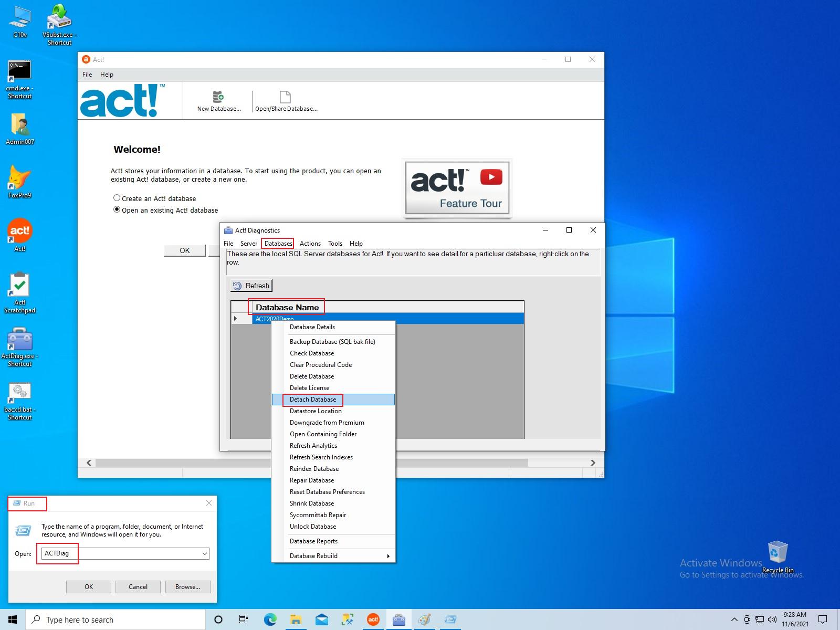The width and height of the screenshot is (840, 630).
Task: Choose Downgrade from Premium
Action: (x=333, y=423)
